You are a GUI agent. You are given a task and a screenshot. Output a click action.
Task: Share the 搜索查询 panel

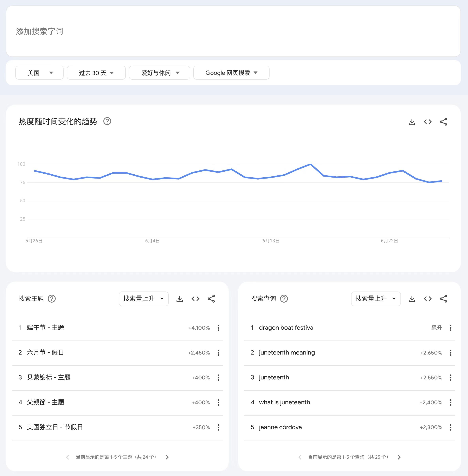coord(444,299)
